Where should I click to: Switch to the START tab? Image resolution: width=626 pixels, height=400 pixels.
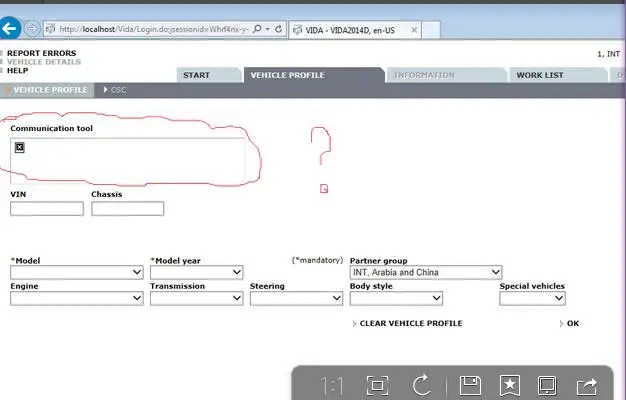tap(209, 75)
